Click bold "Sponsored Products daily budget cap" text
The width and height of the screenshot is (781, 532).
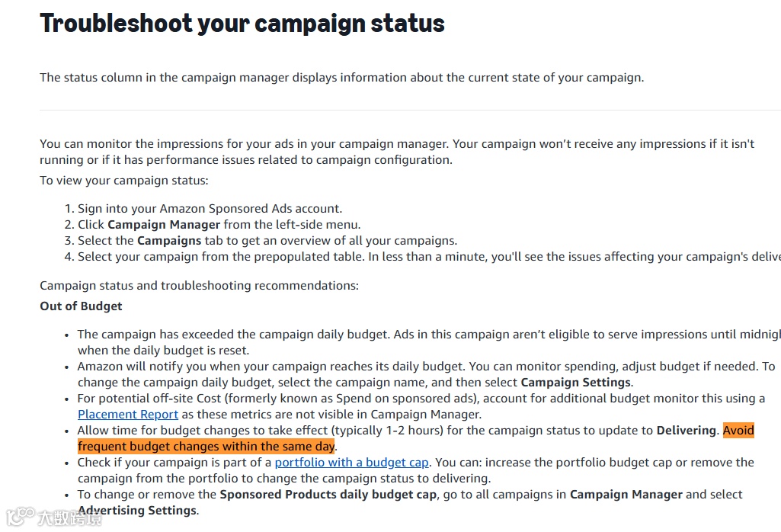point(328,495)
